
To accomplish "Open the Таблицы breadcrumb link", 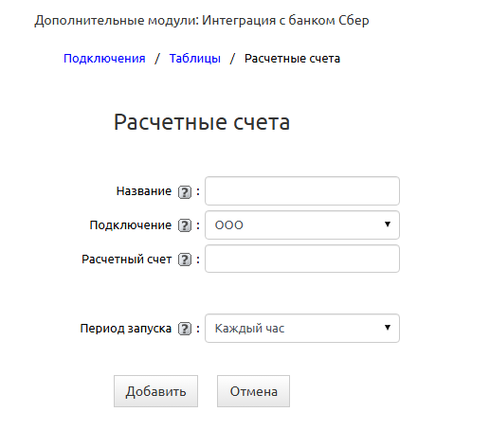I will tap(195, 59).
